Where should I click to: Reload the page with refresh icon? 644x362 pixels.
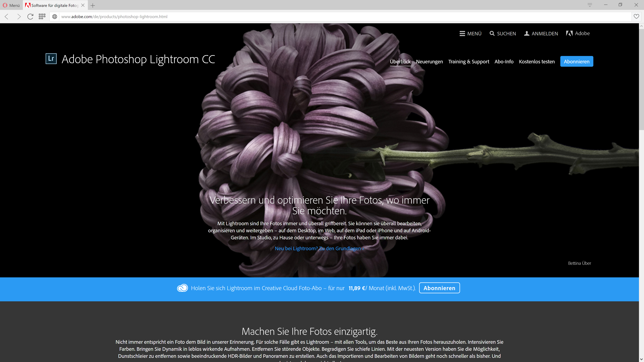[30, 17]
